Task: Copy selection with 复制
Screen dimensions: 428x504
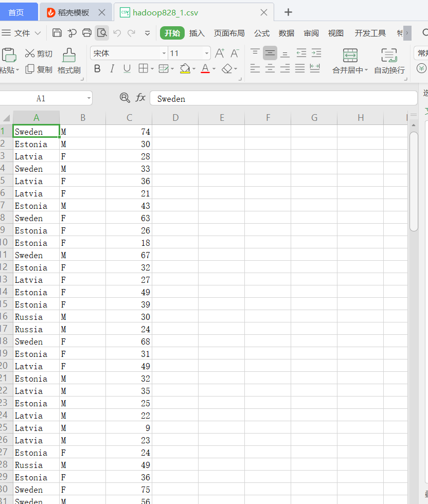Action: point(39,69)
